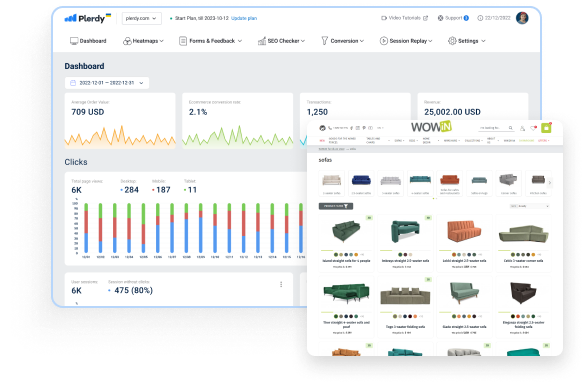
Task: Click the 709 USD average order value
Action: (88, 112)
